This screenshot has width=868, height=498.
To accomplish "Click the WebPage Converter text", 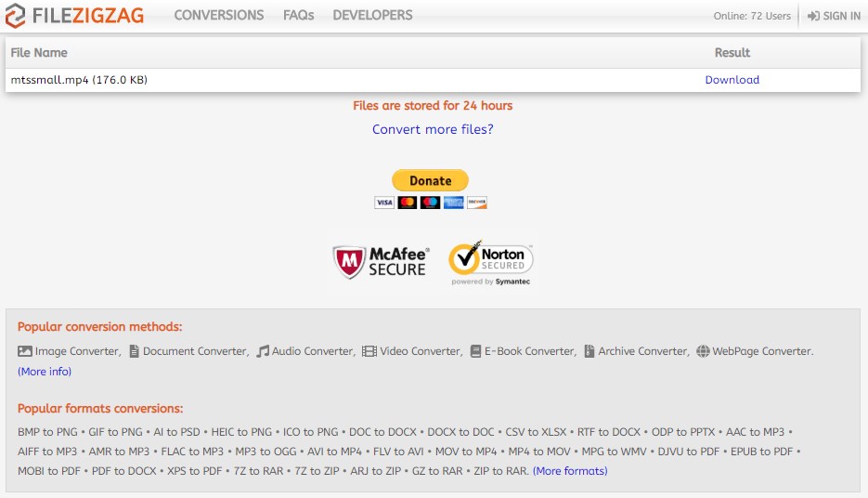I will point(763,351).
